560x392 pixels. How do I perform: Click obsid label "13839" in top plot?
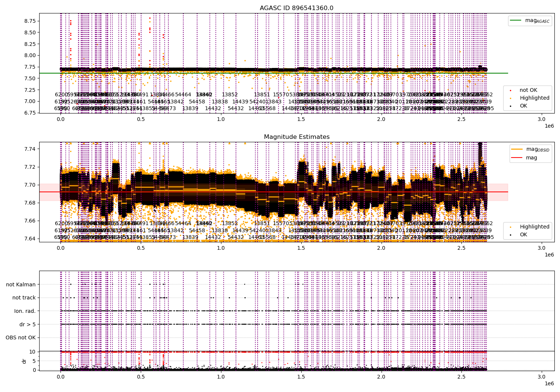click(190, 108)
